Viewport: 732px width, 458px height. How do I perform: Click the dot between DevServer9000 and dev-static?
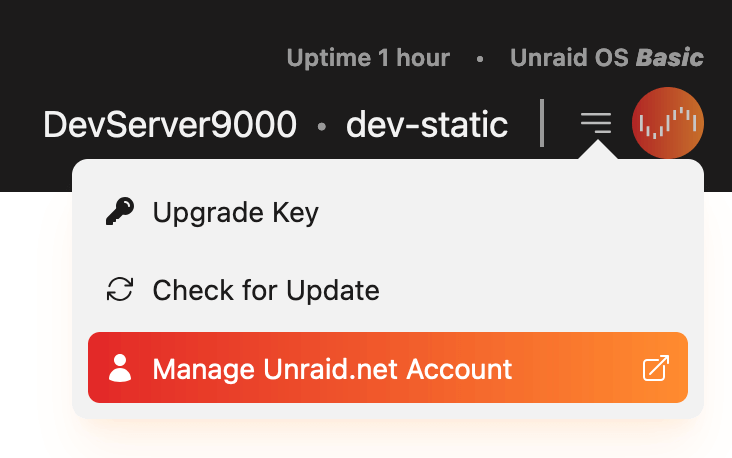coord(322,127)
